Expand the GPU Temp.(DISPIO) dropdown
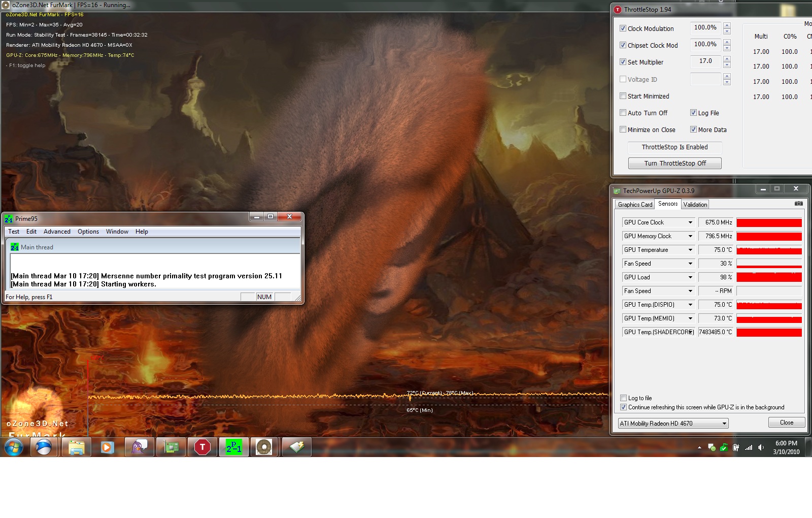The height and width of the screenshot is (518, 812). [x=690, y=305]
